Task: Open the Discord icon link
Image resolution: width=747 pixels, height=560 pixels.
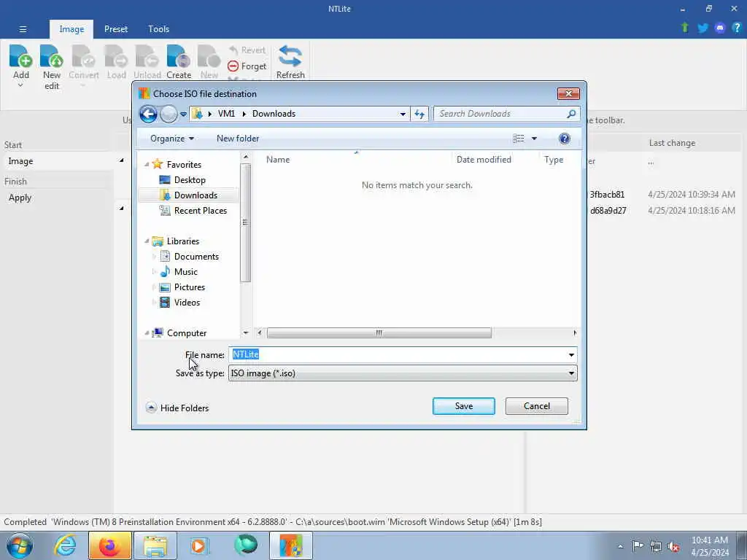Action: 720,28
